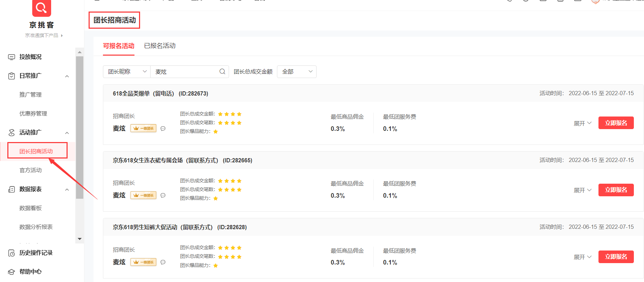Click the 帮助中心 graduation cap icon
The image size is (644, 282).
[12, 272]
